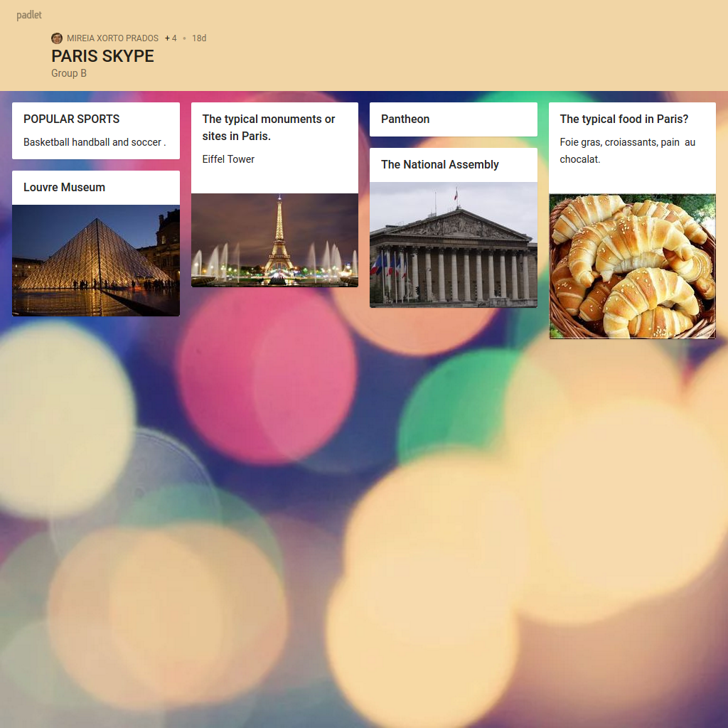The image size is (728, 728).
Task: Click the Eiffel Tower caption text
Action: click(x=228, y=159)
